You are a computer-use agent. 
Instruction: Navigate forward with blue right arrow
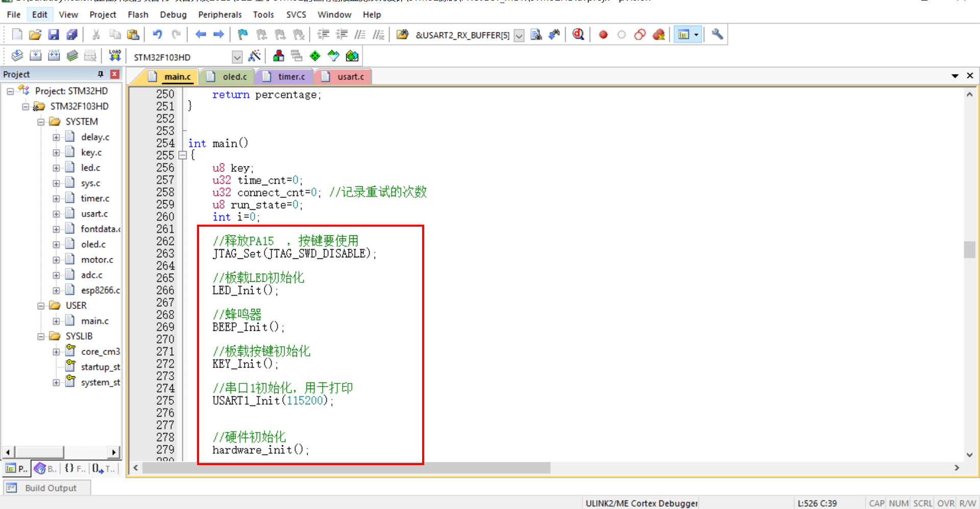(x=219, y=35)
